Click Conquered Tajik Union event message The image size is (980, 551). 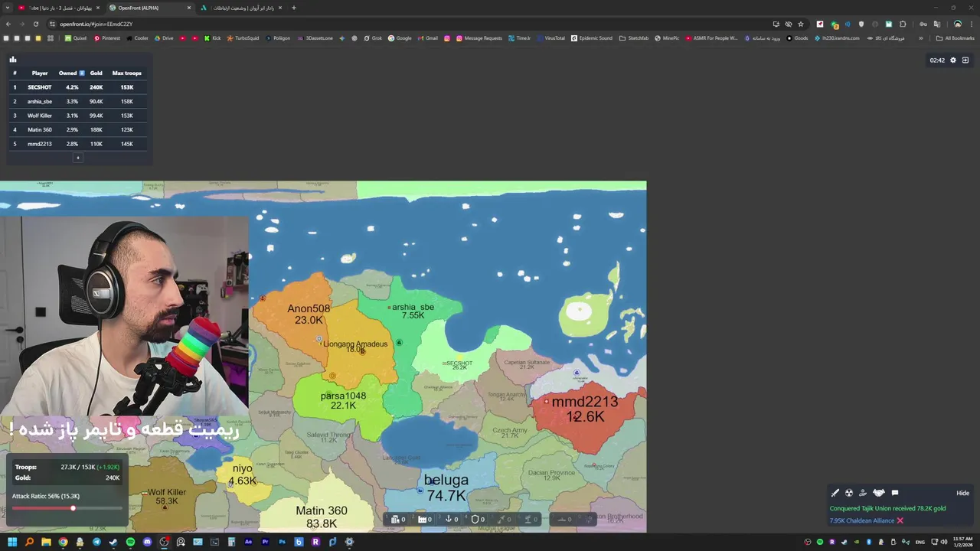[x=887, y=508]
